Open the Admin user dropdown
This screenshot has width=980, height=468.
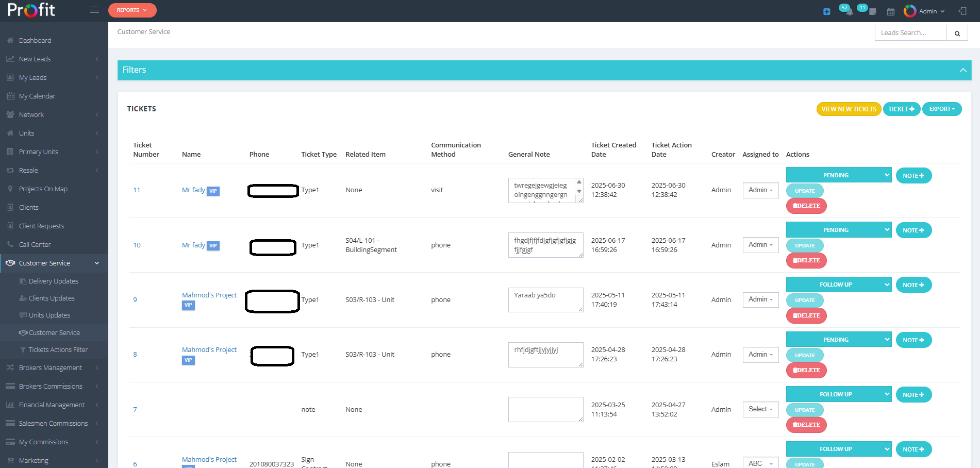pos(927,11)
